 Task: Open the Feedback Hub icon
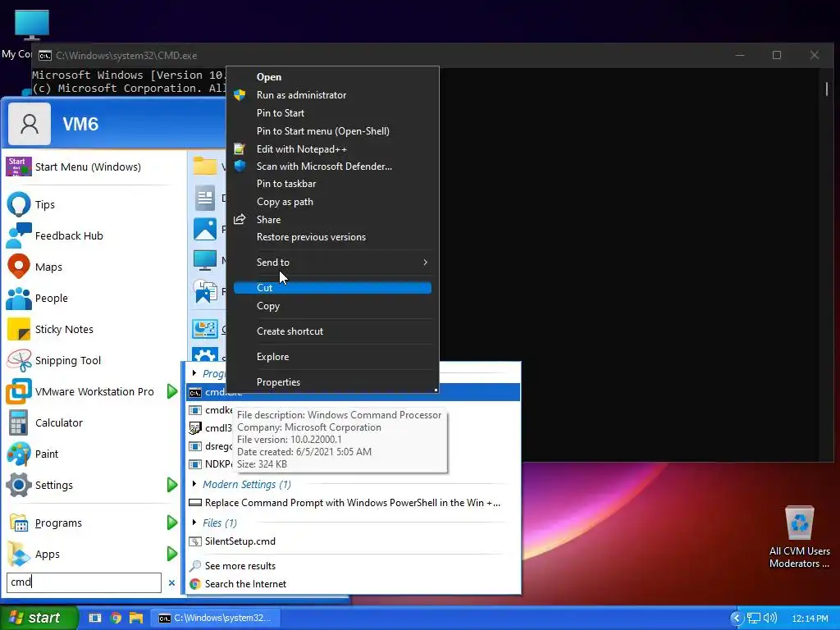click(19, 235)
